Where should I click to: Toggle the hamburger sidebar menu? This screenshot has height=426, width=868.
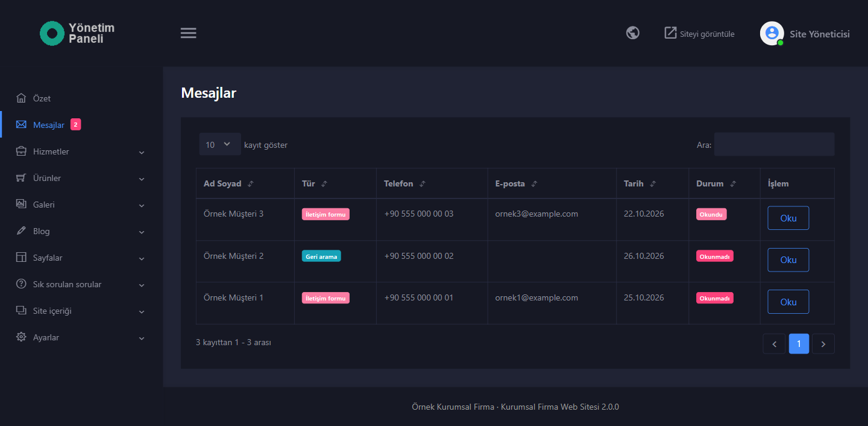(x=189, y=33)
